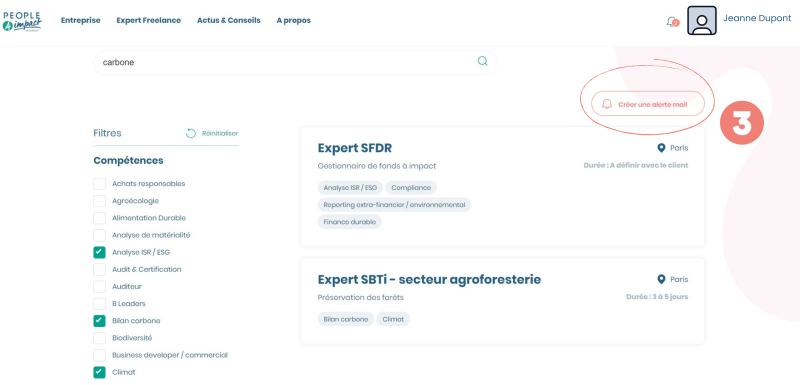Check the Audit & Certification checkbox
The height and width of the screenshot is (385, 800).
click(x=99, y=269)
